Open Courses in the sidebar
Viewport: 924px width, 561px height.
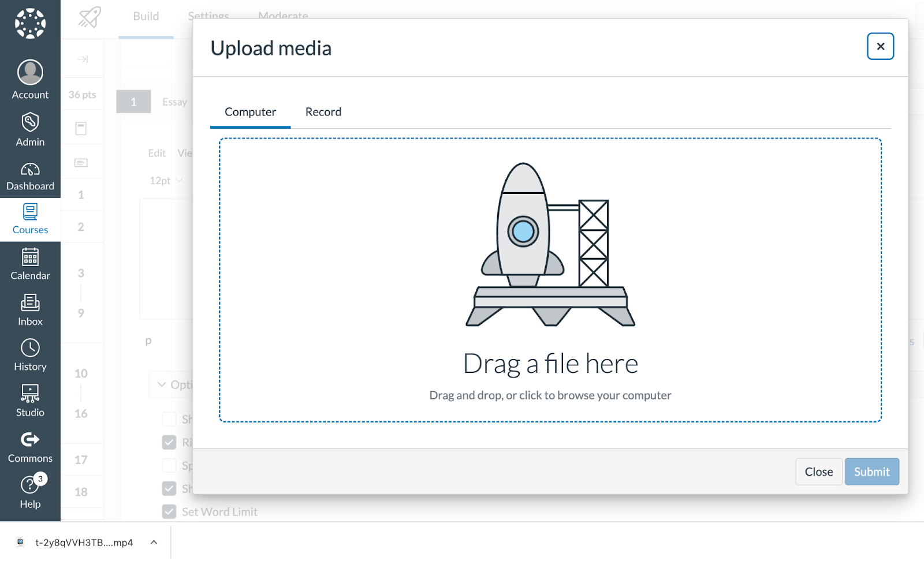click(x=30, y=219)
